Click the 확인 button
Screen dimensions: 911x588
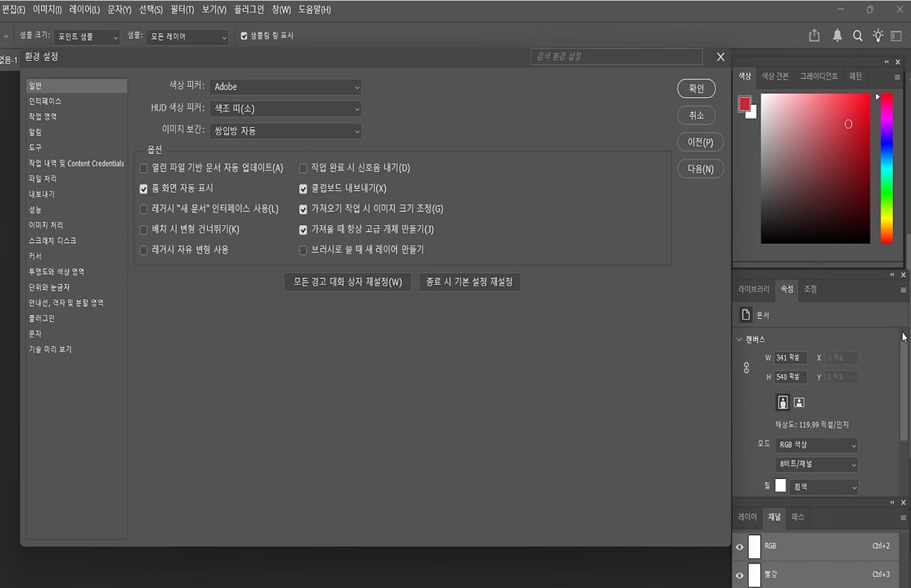(696, 88)
